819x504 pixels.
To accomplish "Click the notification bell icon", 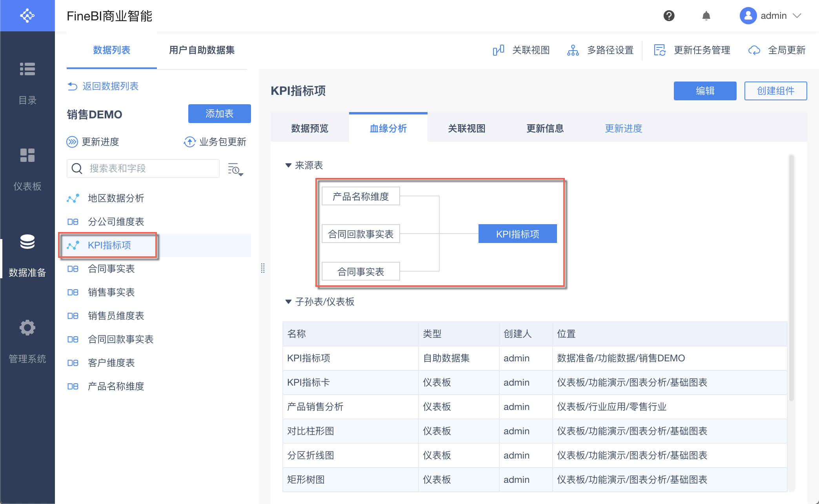I will click(706, 16).
